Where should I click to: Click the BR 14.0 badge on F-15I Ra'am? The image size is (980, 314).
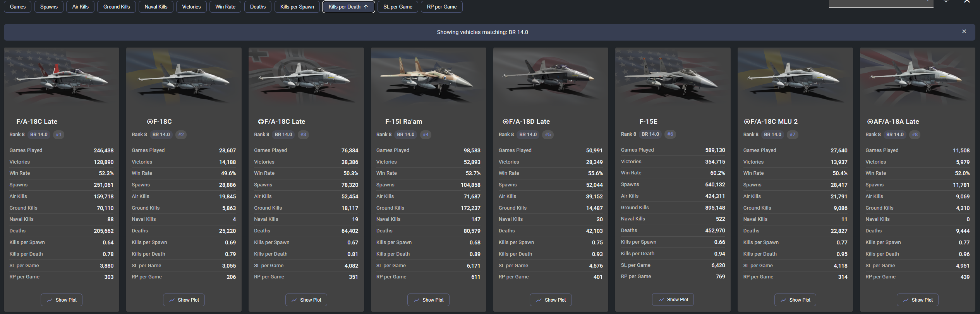[406, 135]
